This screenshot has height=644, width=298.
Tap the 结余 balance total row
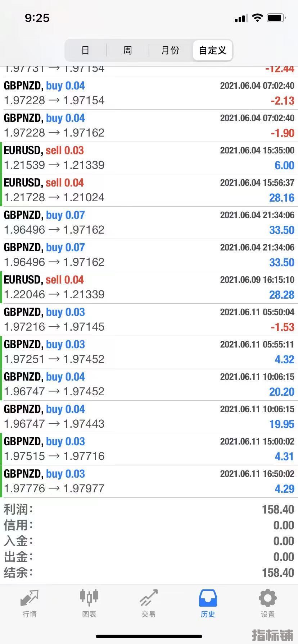[149, 572]
